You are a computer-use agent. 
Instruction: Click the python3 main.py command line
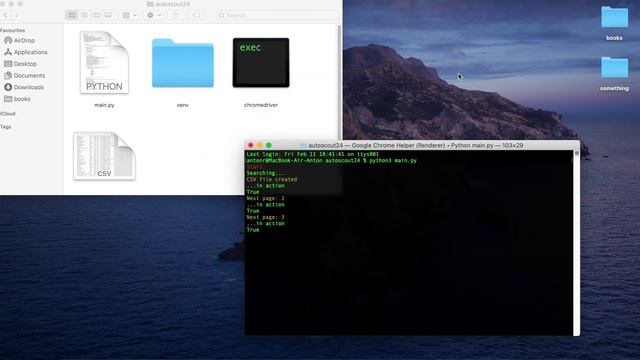coord(331,161)
